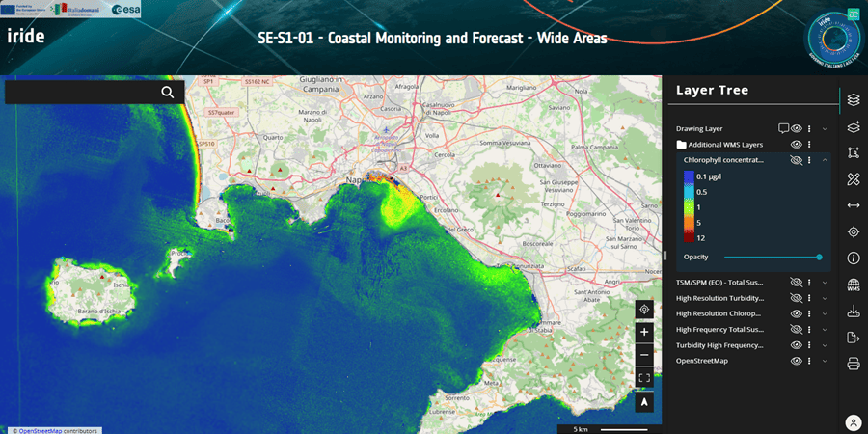Screen dimensions: 868x434
Task: Show the Chlorophyll concentration layer
Action: [x=796, y=160]
